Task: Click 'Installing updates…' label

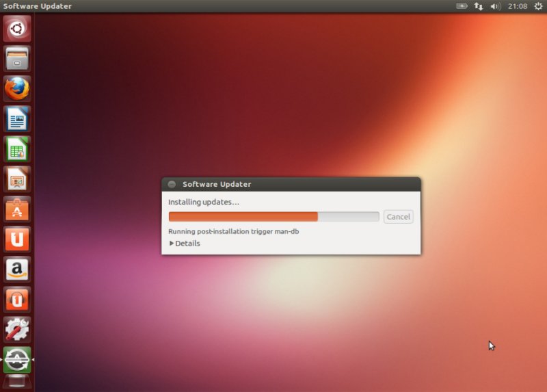Action: pyautogui.click(x=204, y=202)
